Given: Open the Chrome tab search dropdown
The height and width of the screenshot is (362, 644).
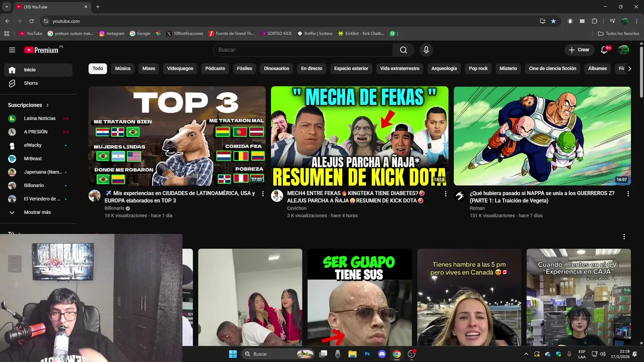Looking at the screenshot, I should (x=7, y=7).
